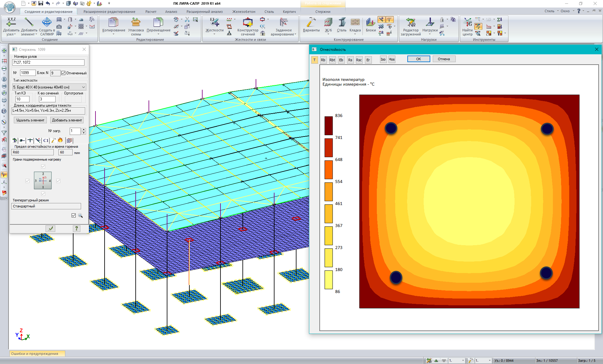Viewport: 603px width, 364px height.
Task: Toggle heated face 2 top checkbox
Action: coord(43,166)
